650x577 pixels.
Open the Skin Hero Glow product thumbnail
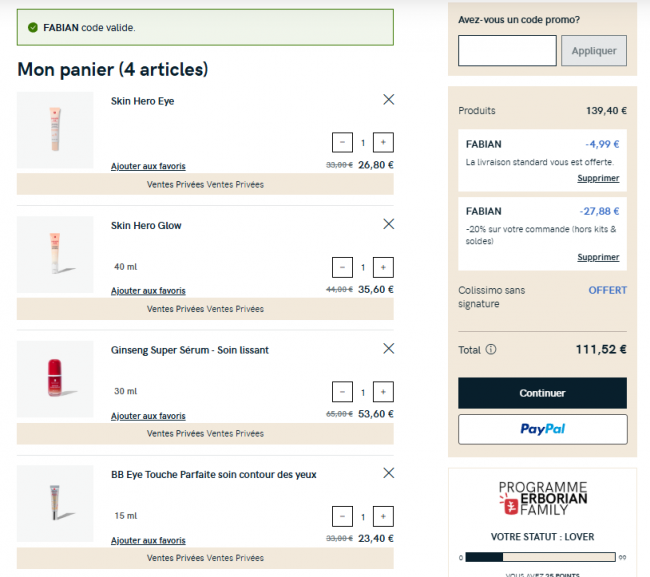click(55, 254)
